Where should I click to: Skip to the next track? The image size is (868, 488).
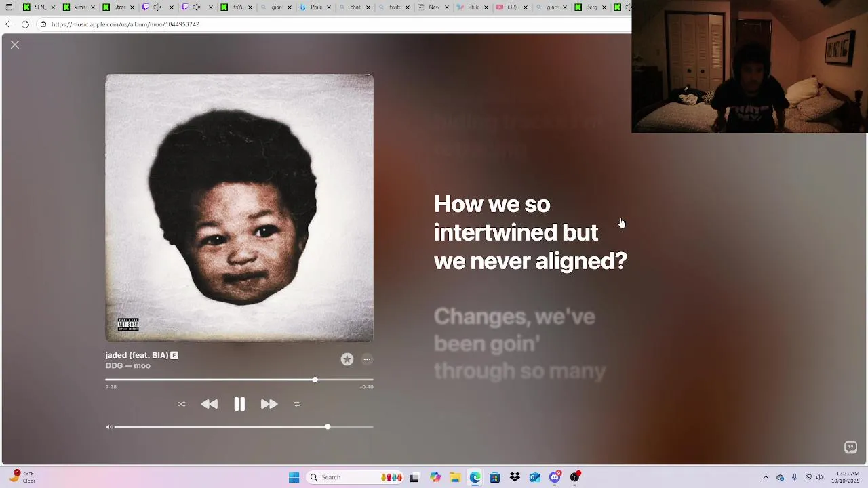coord(269,404)
